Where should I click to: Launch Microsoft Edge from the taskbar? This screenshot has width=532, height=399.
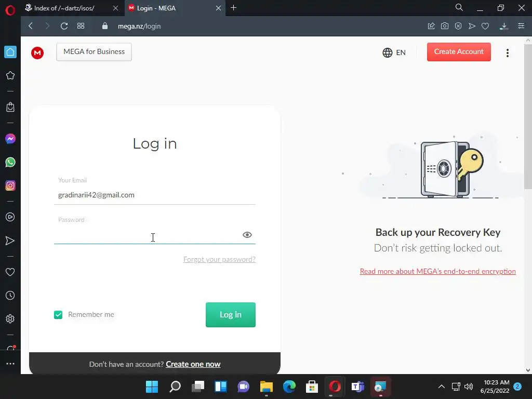point(289,387)
